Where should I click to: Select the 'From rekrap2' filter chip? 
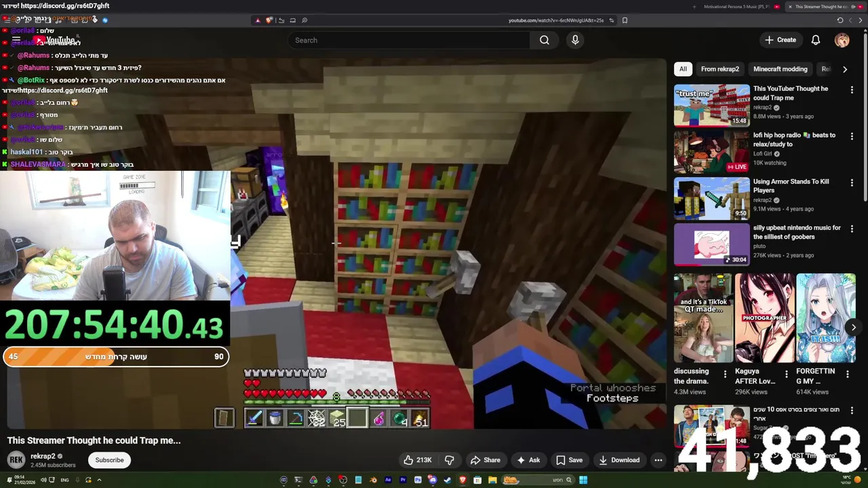(719, 69)
